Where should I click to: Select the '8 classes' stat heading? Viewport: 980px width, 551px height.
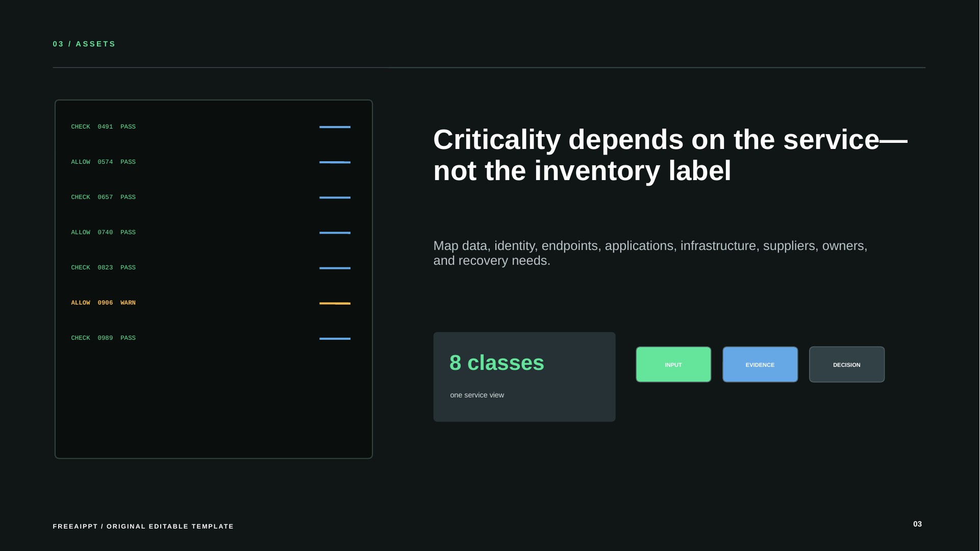point(497,363)
